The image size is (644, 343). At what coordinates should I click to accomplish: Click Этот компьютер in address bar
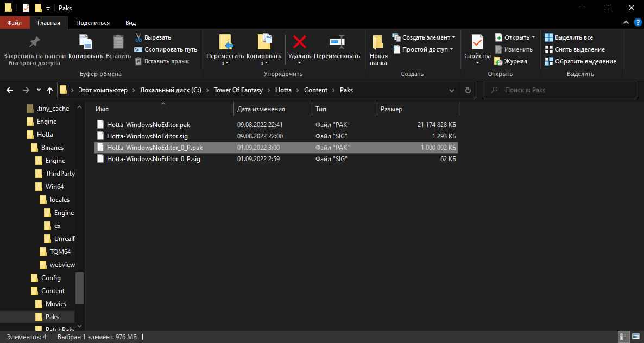pyautogui.click(x=103, y=90)
